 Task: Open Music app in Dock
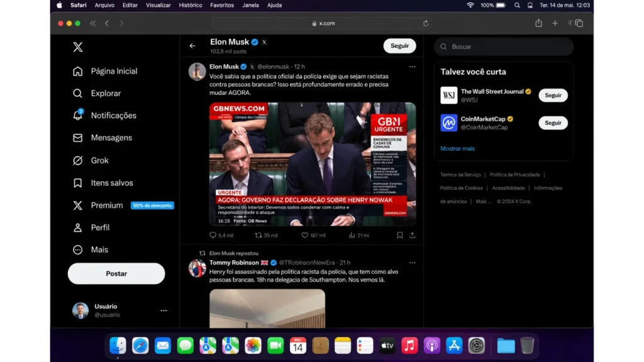[409, 346]
